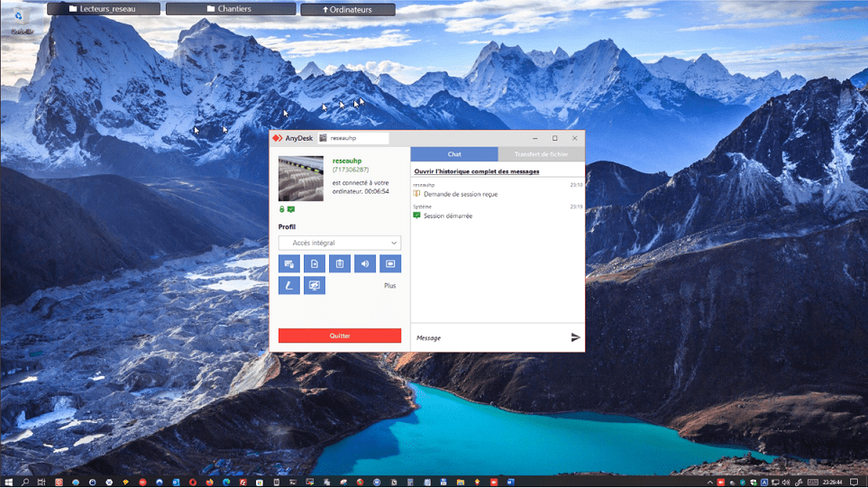Send the chat message arrow
Viewport: 868px width, 488px height.
tap(575, 337)
